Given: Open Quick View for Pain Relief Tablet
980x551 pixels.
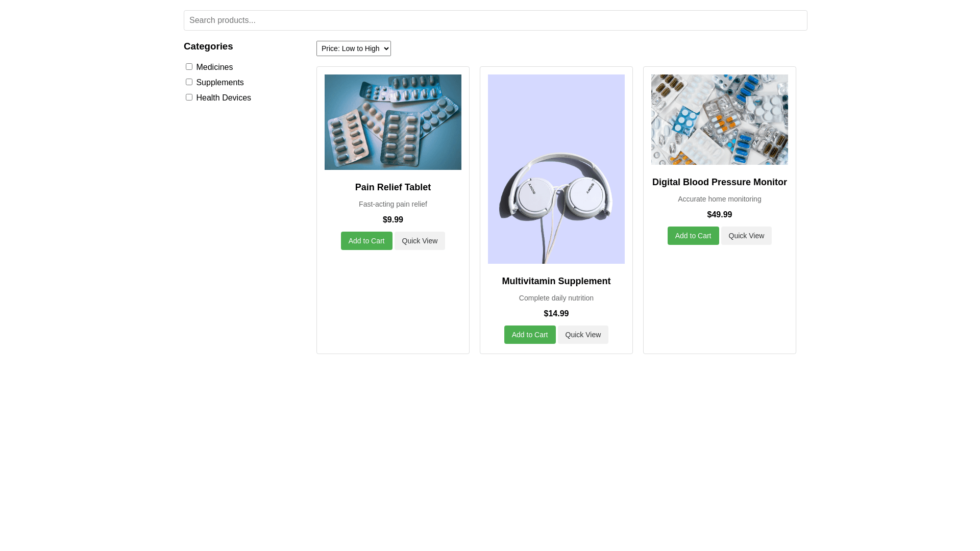Looking at the screenshot, I should pos(419,241).
